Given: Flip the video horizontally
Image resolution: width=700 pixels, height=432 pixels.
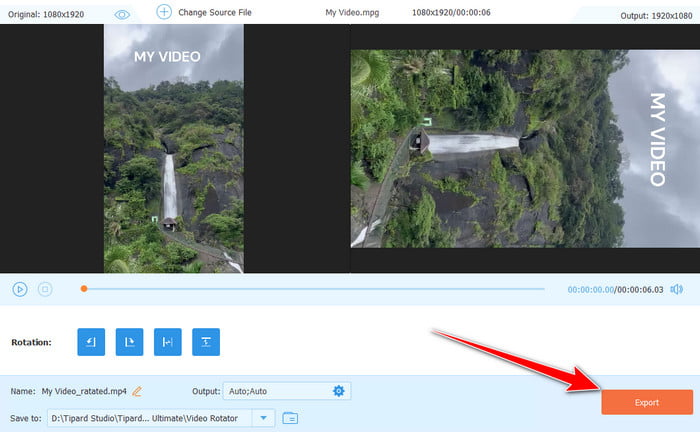Looking at the screenshot, I should (168, 342).
